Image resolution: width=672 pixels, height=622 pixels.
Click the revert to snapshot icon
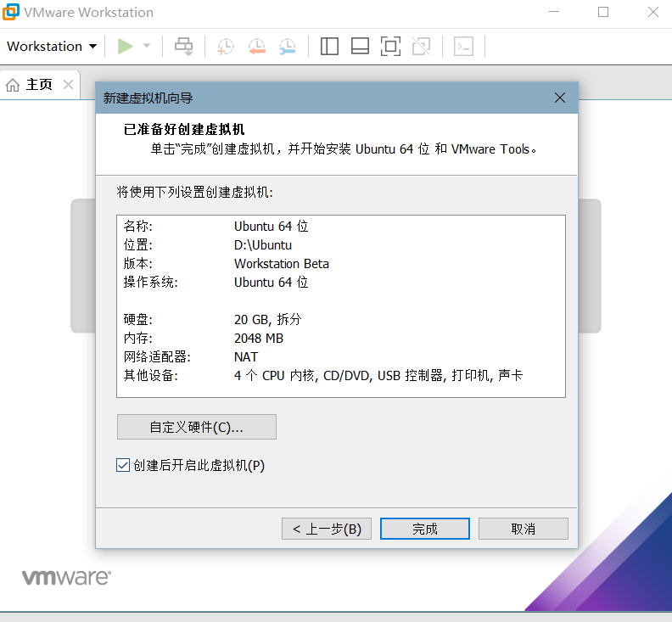(257, 47)
